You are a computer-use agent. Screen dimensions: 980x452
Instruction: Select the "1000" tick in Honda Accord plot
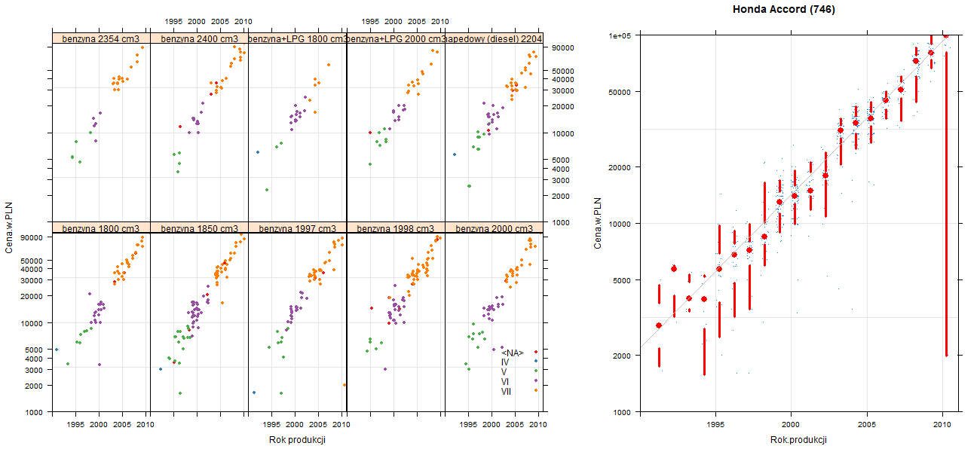coord(623,412)
